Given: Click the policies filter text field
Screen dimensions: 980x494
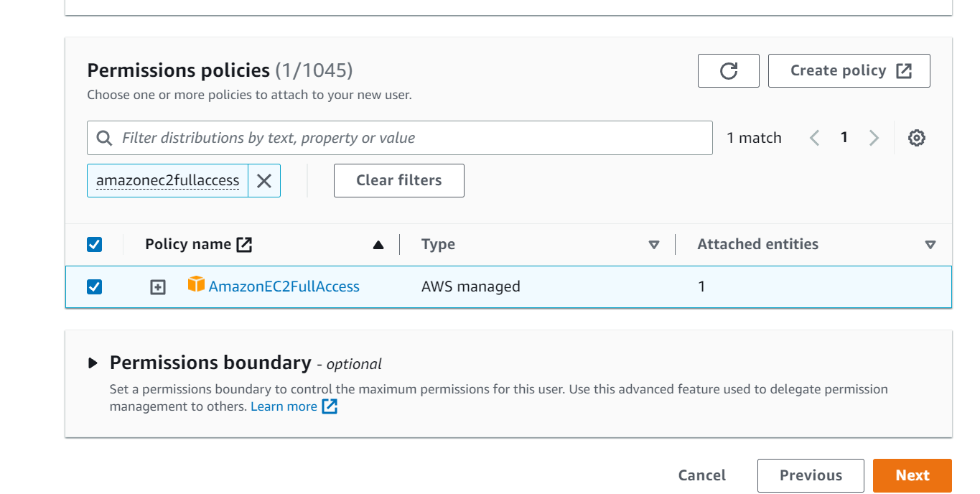Looking at the screenshot, I should click(400, 138).
